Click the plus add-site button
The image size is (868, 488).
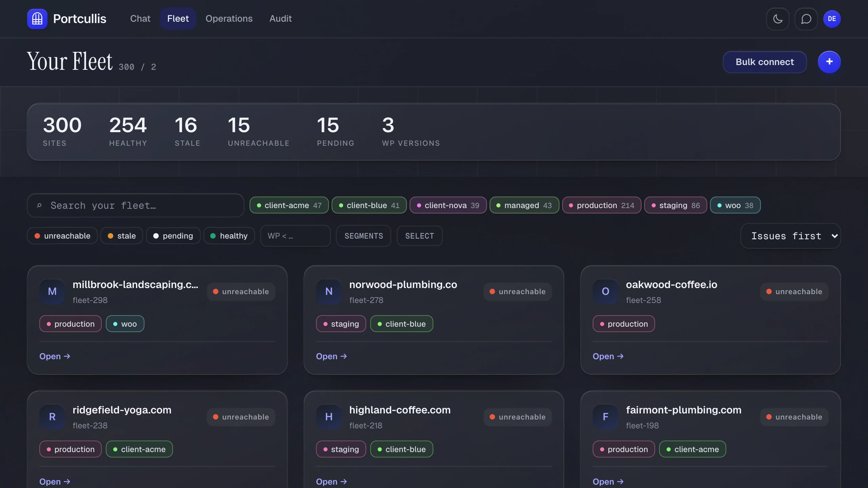(x=829, y=62)
